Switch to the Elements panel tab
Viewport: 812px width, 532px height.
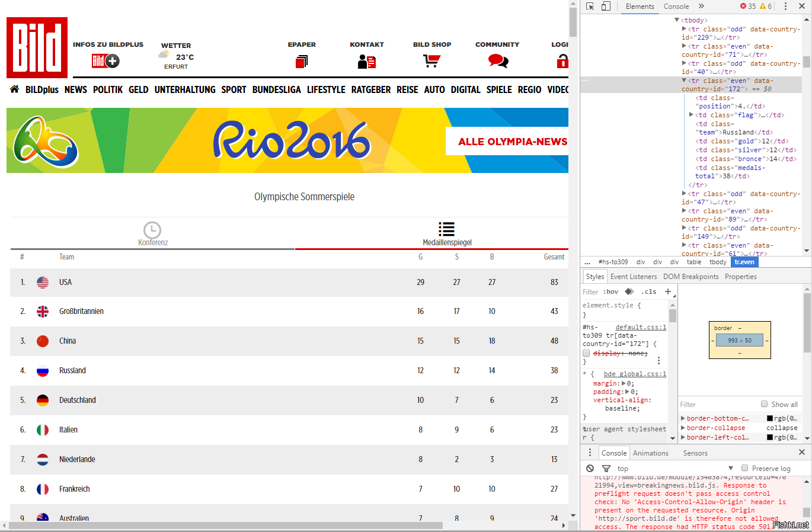pos(640,7)
